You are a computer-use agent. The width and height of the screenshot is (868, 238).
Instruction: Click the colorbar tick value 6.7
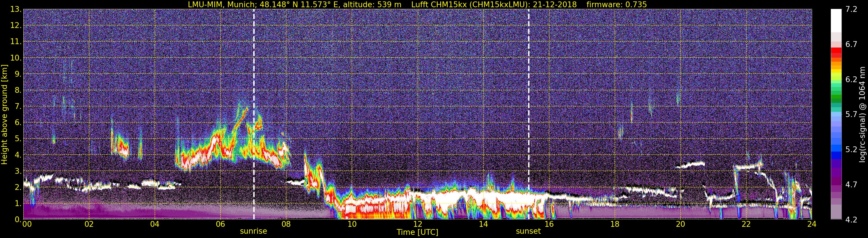(x=851, y=44)
